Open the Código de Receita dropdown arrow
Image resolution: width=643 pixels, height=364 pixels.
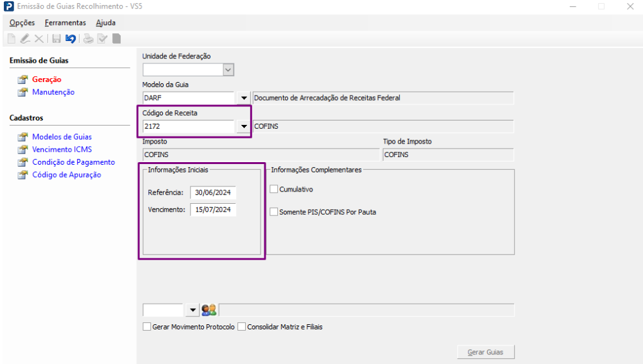(244, 126)
